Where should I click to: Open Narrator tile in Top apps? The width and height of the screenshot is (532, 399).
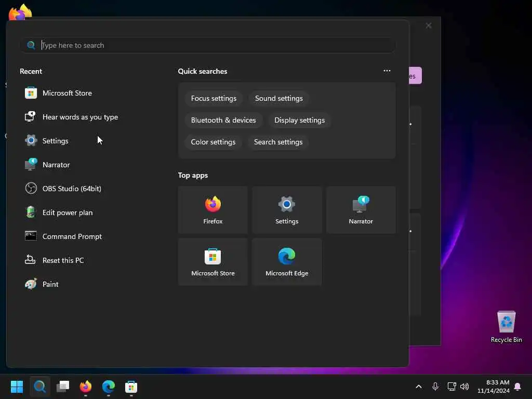pyautogui.click(x=361, y=210)
